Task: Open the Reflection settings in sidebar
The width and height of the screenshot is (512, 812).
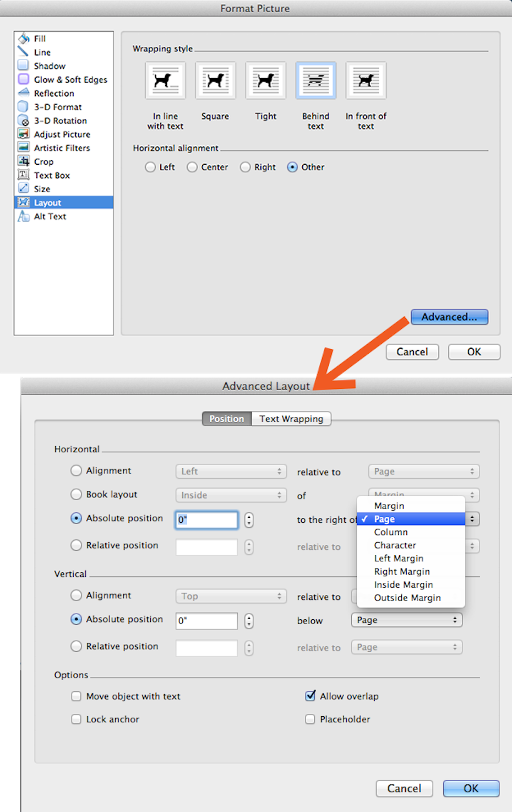Action: pyautogui.click(x=53, y=94)
